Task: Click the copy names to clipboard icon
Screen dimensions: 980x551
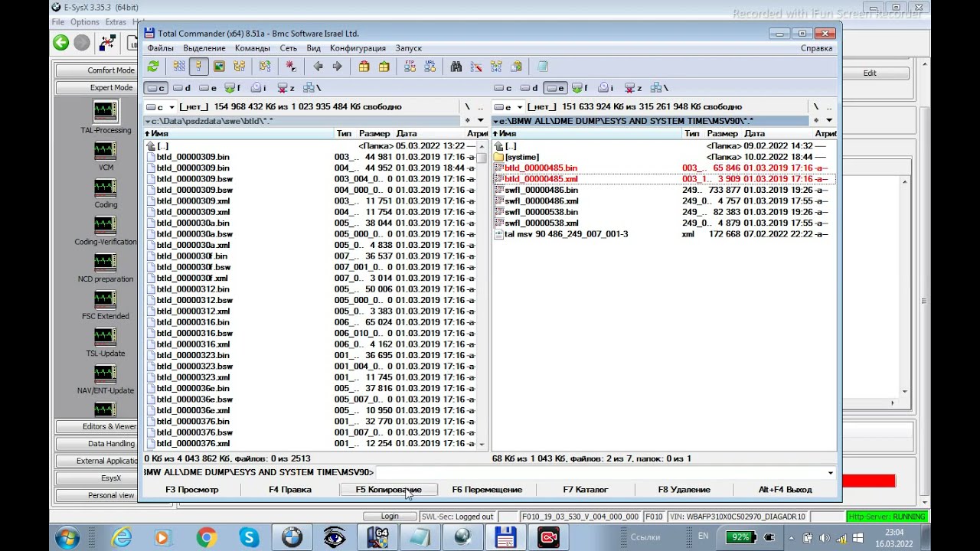Action: pos(516,67)
